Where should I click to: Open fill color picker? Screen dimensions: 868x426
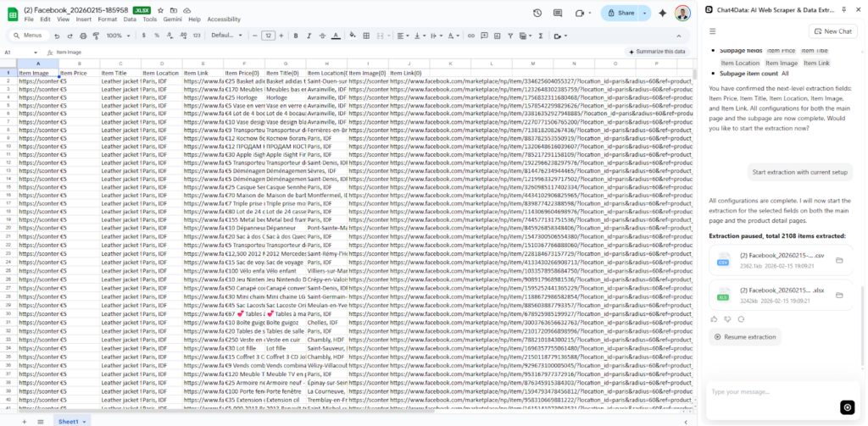pyautogui.click(x=353, y=36)
